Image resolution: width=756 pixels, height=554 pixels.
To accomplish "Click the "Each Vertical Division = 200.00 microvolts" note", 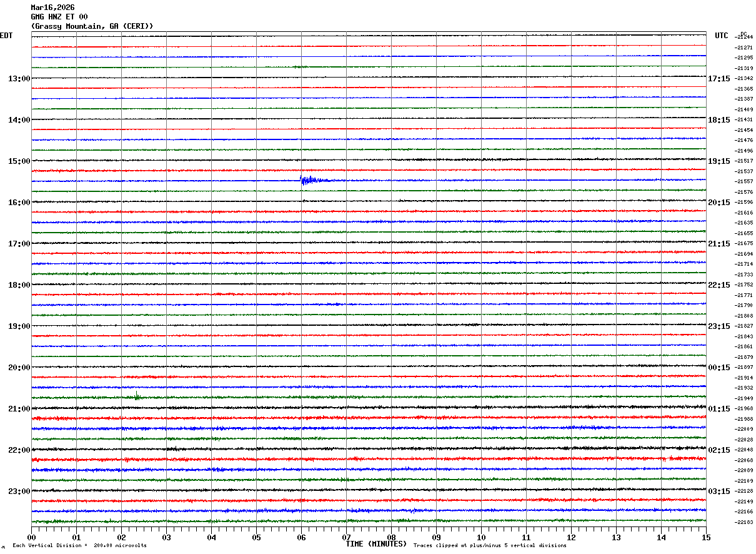I will [x=79, y=546].
